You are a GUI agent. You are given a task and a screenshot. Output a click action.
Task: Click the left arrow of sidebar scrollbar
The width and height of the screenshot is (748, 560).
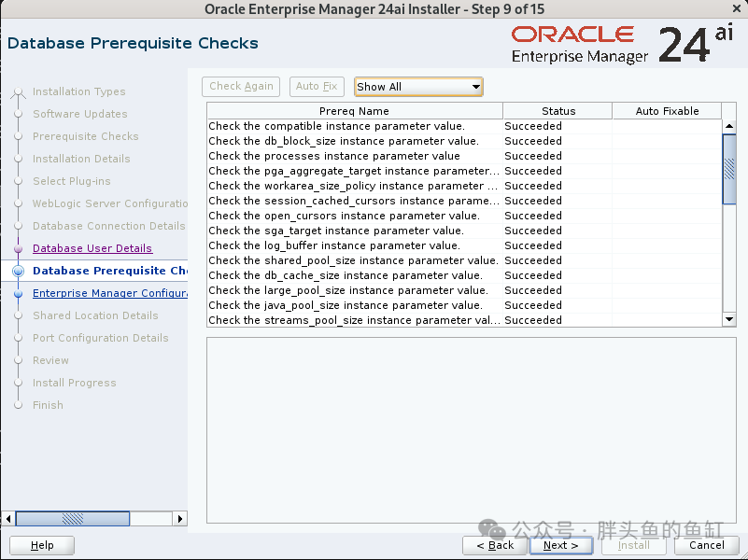(8, 519)
